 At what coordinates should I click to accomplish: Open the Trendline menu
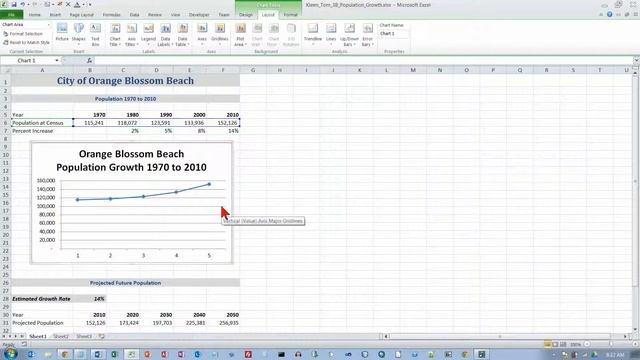313,34
